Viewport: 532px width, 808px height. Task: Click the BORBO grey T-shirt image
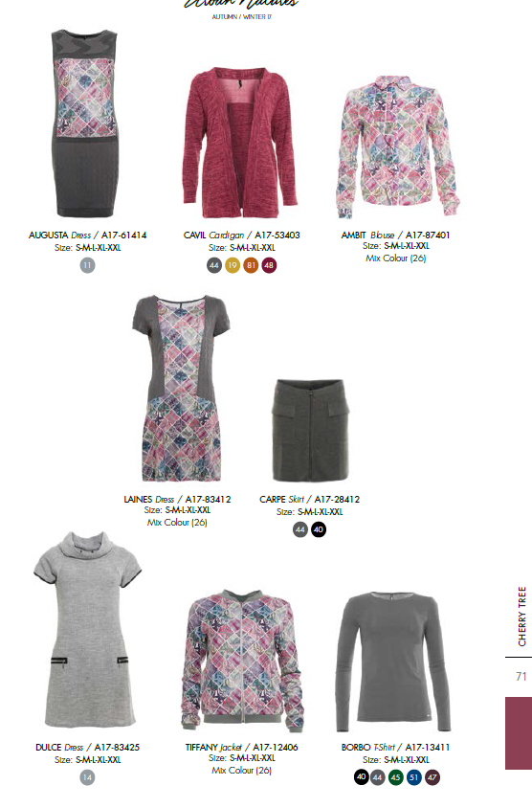coord(394,662)
